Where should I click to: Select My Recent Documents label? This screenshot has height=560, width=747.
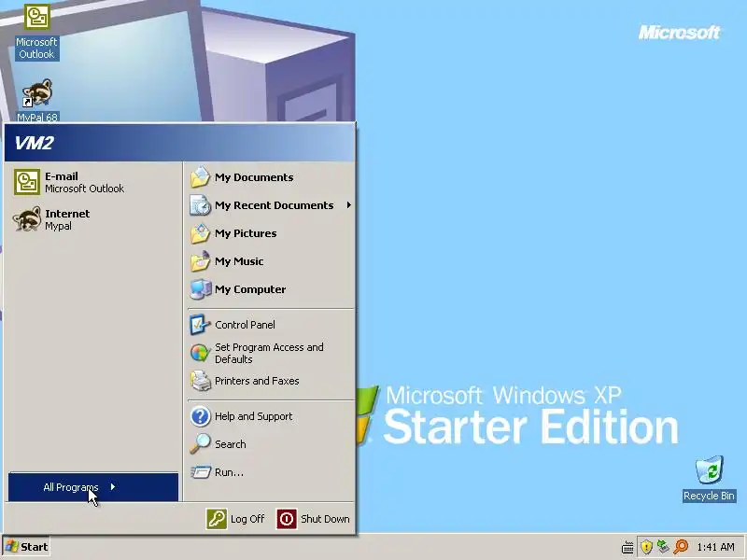coord(274,205)
